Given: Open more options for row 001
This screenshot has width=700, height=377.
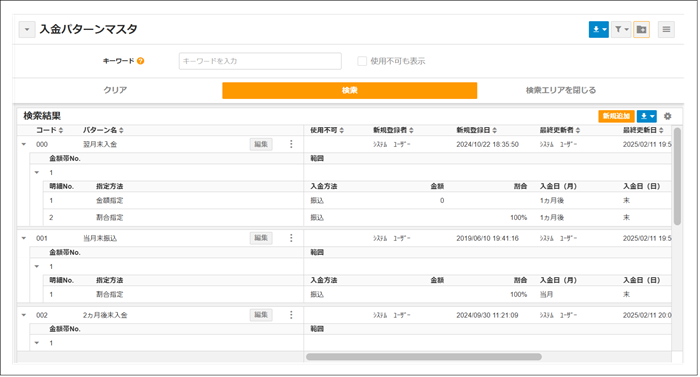Looking at the screenshot, I should click(291, 238).
